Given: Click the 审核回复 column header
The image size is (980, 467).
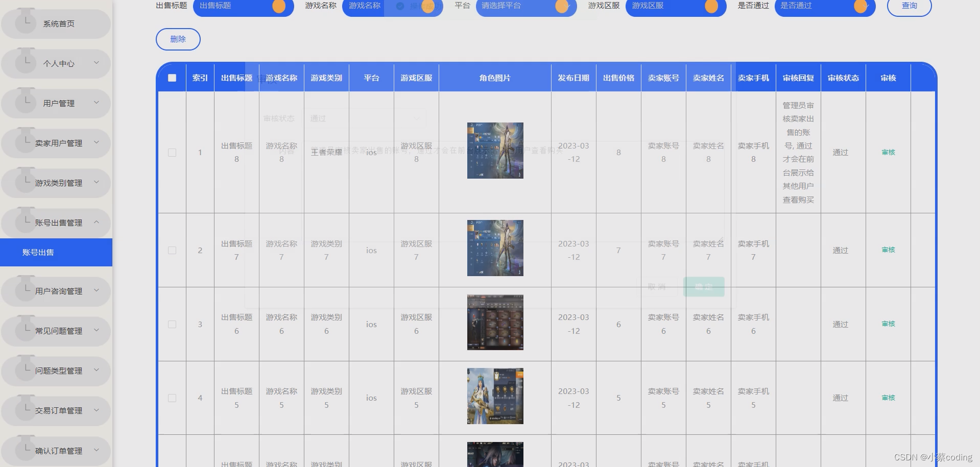Looking at the screenshot, I should pyautogui.click(x=798, y=78).
